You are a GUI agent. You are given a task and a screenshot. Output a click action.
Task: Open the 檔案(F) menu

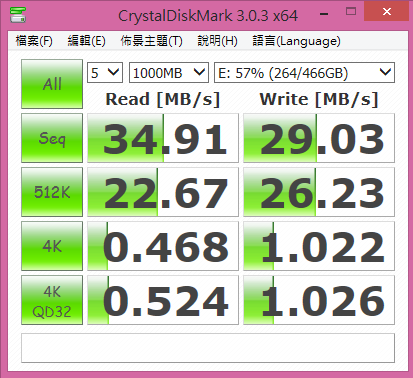[x=34, y=41]
